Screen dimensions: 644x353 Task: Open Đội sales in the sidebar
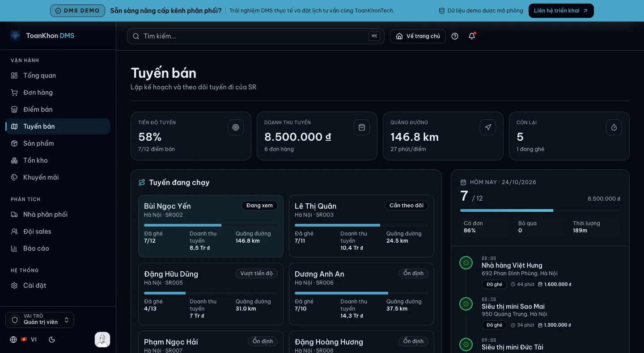click(x=58, y=231)
